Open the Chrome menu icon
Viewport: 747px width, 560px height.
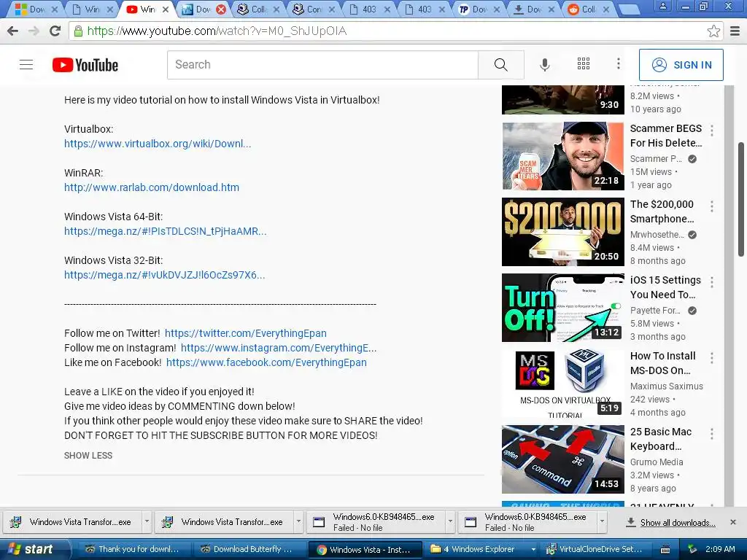click(735, 31)
